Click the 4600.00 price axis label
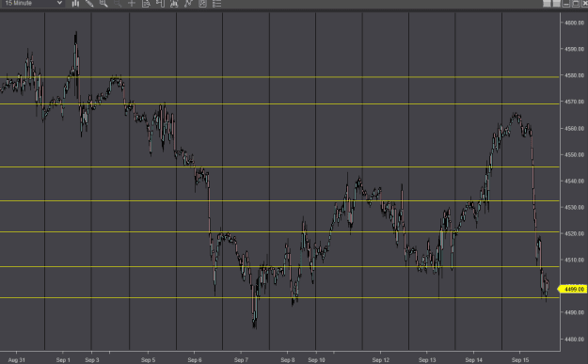This screenshot has height=364, width=588. point(574,23)
